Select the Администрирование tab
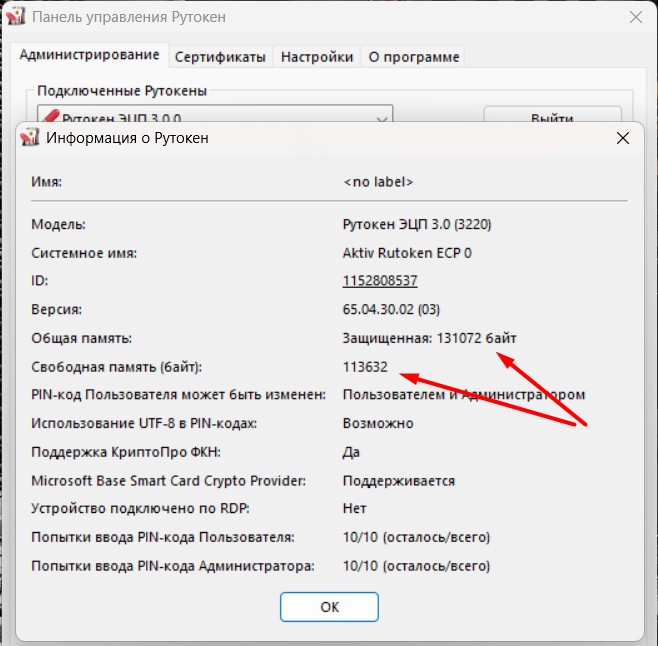Viewport: 658px width, 646px height. (x=89, y=55)
